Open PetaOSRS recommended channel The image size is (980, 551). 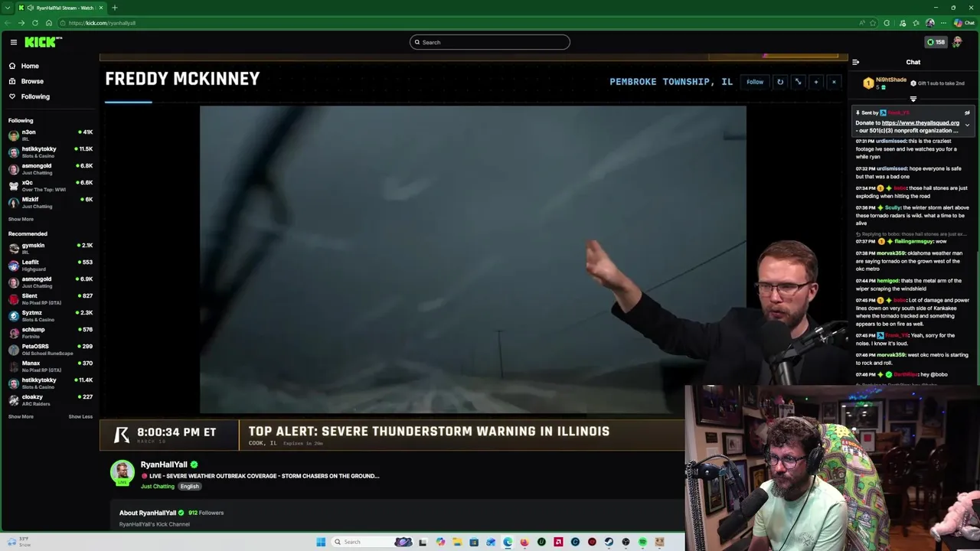coord(50,349)
